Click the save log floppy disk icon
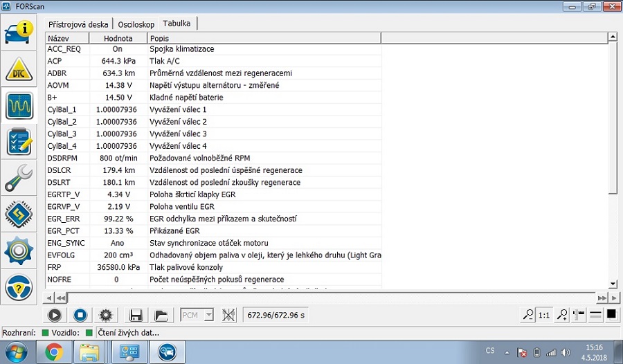This screenshot has height=364, width=623. (136, 316)
